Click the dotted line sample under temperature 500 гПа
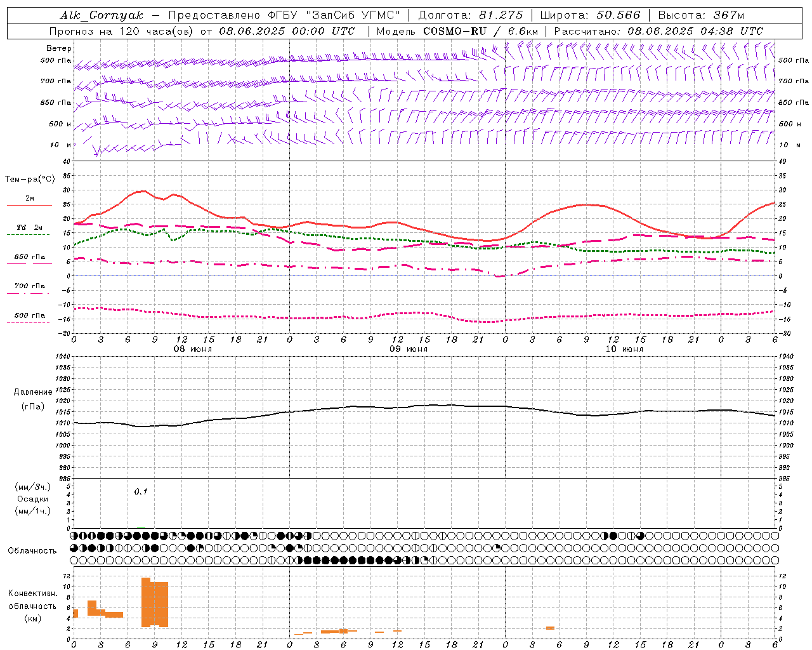This screenshot has width=812, height=650. [29, 323]
